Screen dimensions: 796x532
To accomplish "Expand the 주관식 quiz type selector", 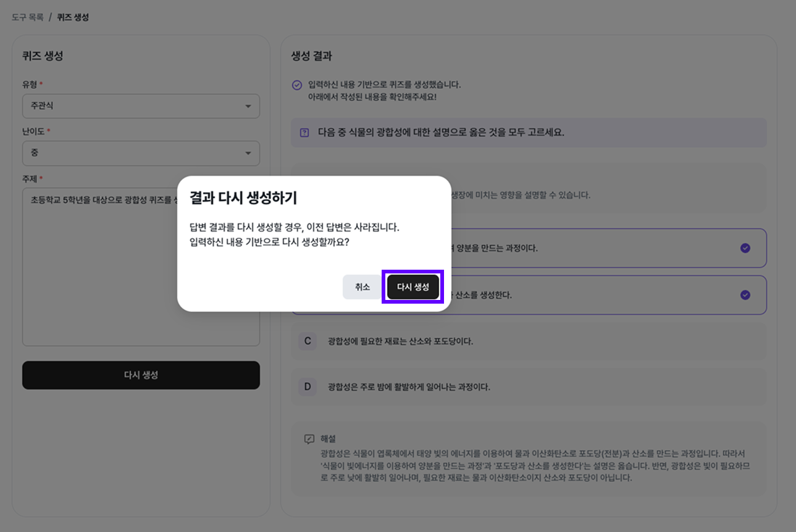I will pyautogui.click(x=141, y=106).
